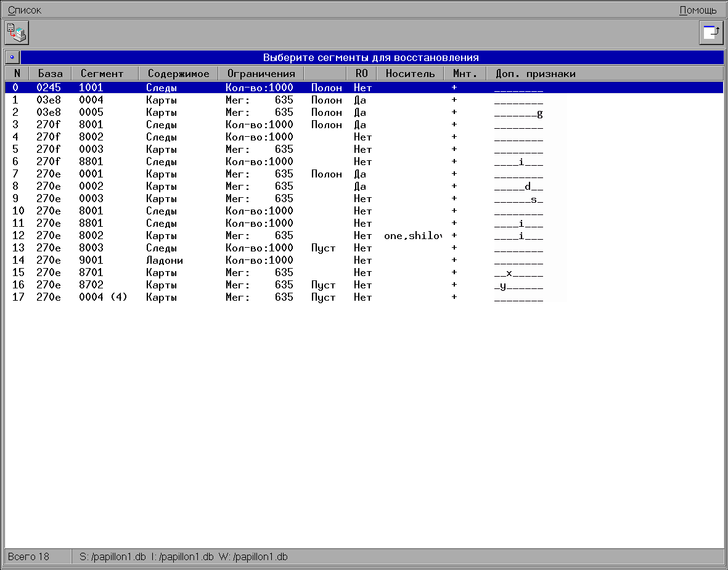Click the 'x' flag in row 15
728x570 pixels.
[x=509, y=272]
